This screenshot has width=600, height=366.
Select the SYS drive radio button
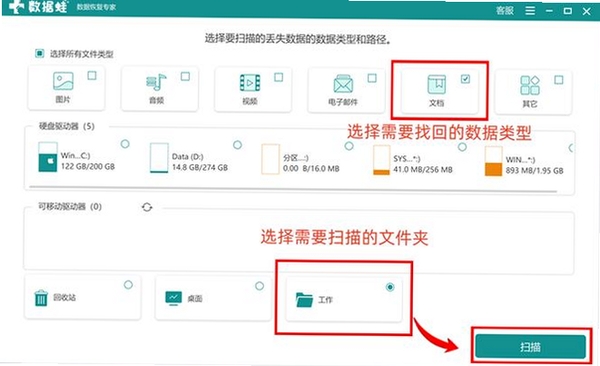[462, 147]
